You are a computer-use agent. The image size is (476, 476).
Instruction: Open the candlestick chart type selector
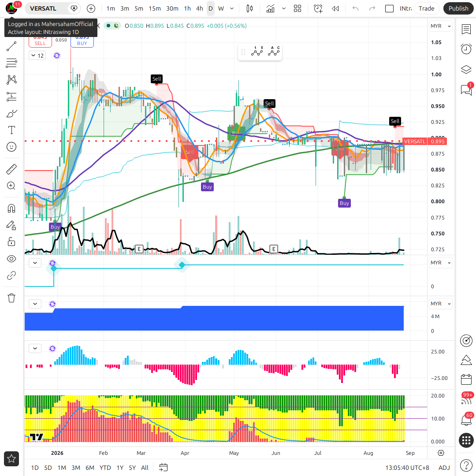249,8
